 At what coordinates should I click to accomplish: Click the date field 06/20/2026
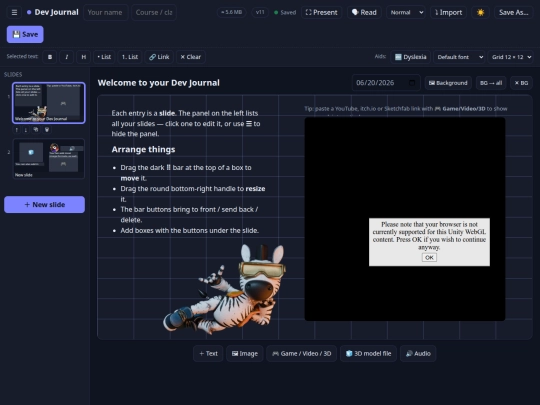coord(386,83)
